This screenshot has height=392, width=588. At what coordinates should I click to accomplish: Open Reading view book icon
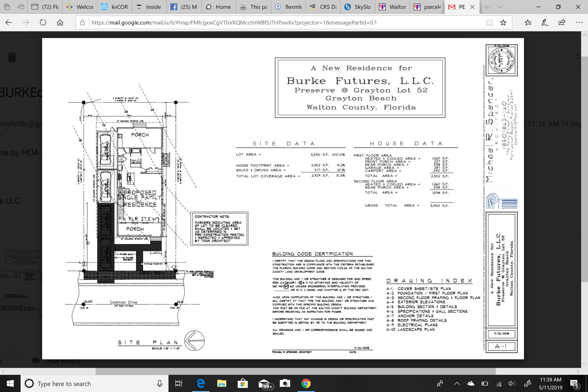[489, 23]
